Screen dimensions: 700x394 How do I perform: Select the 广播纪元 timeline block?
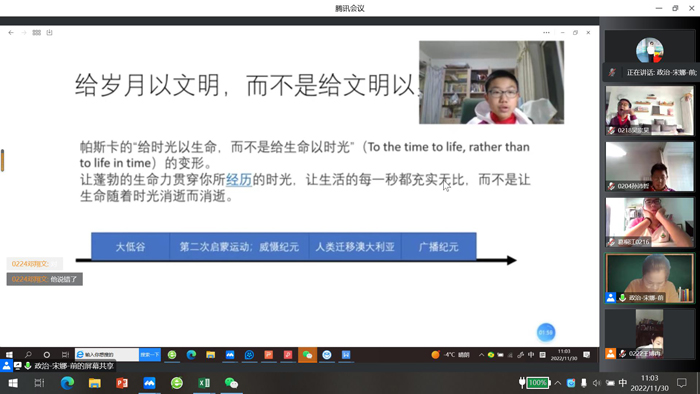coord(439,246)
